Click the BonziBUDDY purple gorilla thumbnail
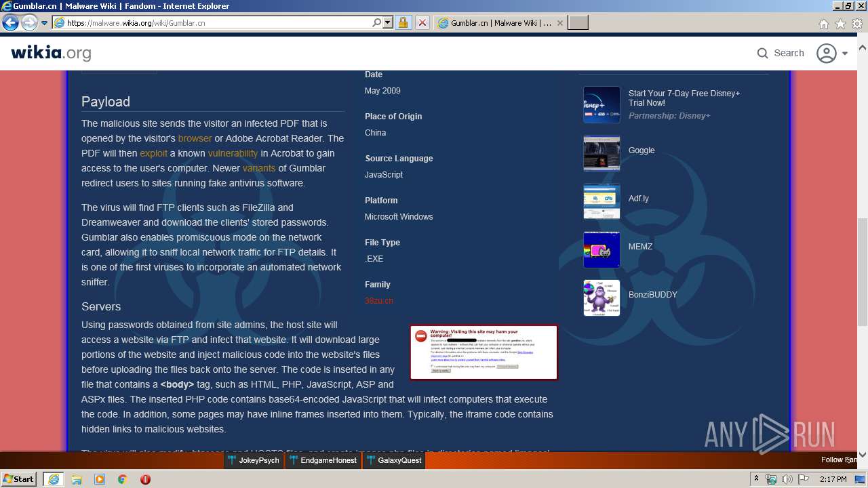This screenshot has height=488, width=868. [601, 298]
